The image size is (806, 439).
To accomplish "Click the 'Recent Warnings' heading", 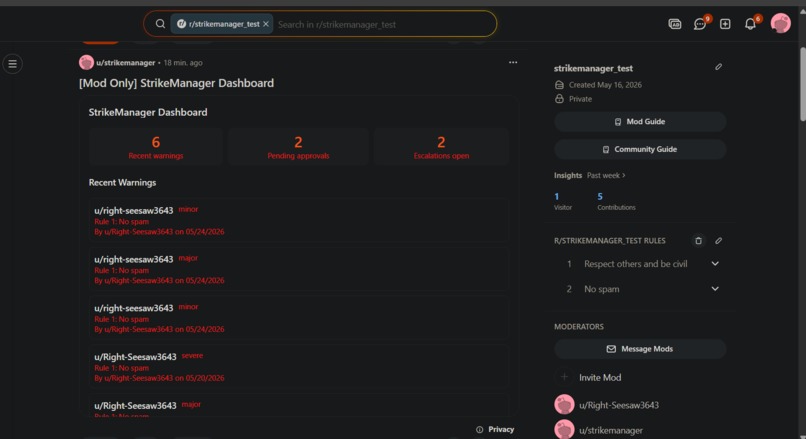I will tap(122, 182).
